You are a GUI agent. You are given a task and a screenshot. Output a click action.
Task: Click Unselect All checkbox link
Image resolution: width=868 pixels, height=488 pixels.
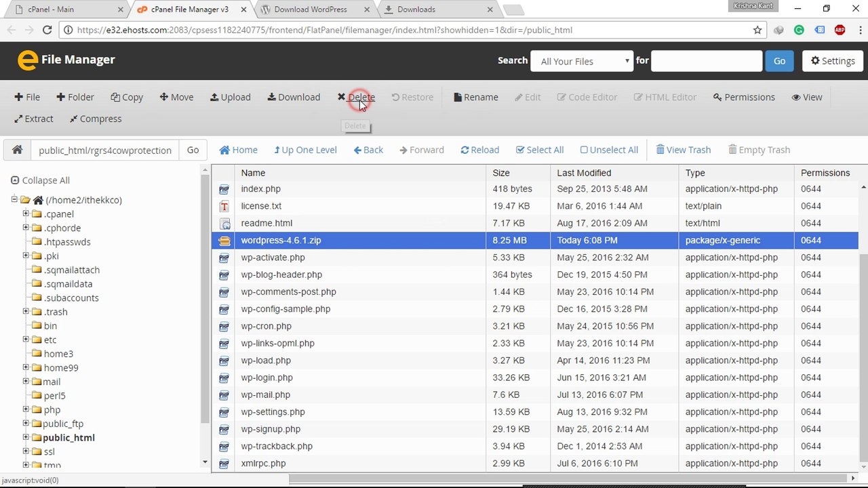point(609,150)
